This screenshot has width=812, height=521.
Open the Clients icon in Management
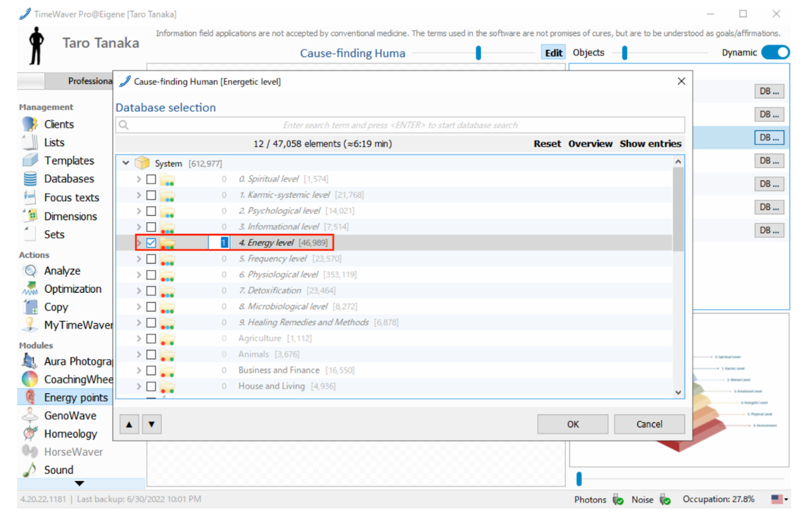[30, 124]
